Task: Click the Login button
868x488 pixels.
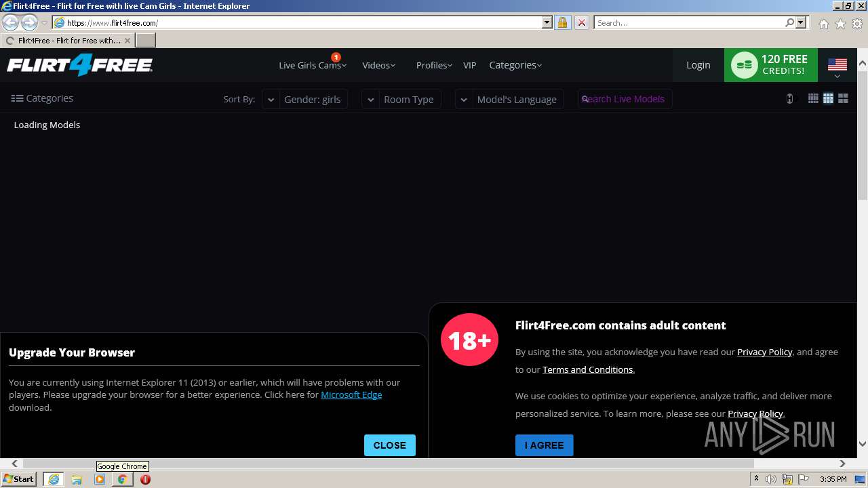Action: [698, 65]
